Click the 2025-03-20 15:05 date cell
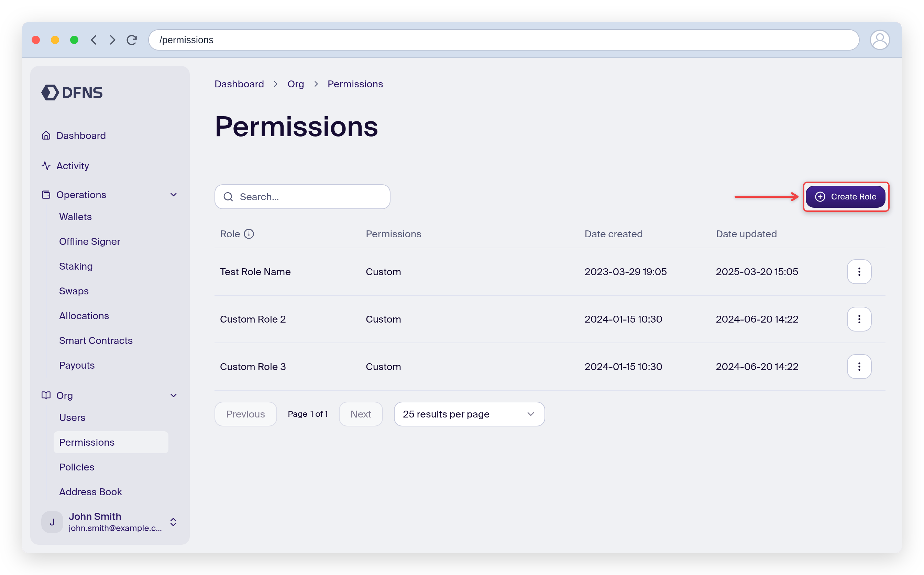This screenshot has width=924, height=575. click(x=757, y=272)
